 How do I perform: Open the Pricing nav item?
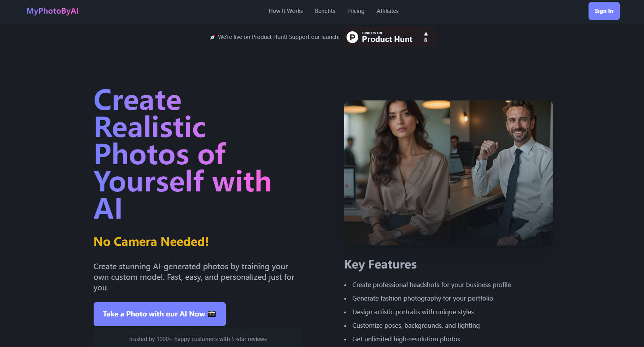(x=356, y=11)
